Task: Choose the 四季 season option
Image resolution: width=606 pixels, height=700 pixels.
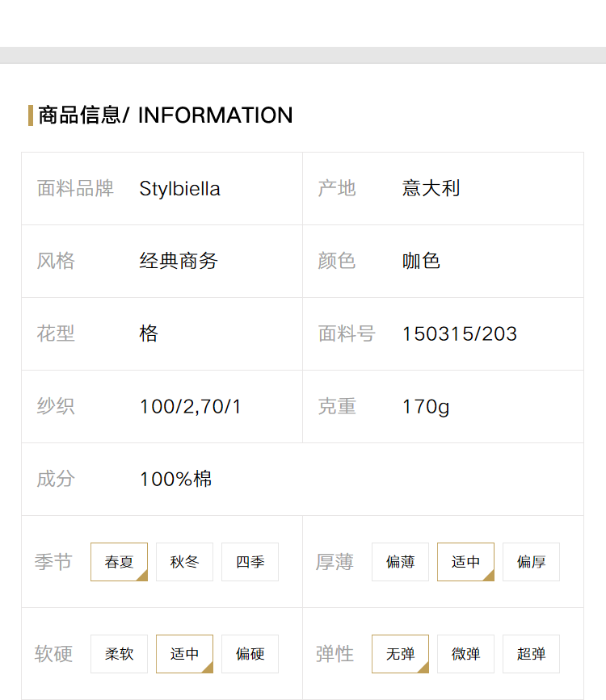Action: click(250, 562)
